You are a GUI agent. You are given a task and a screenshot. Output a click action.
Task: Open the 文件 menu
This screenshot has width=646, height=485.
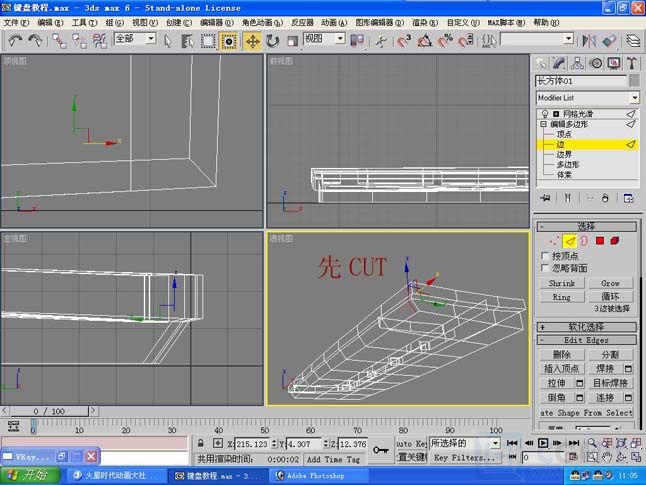click(16, 23)
